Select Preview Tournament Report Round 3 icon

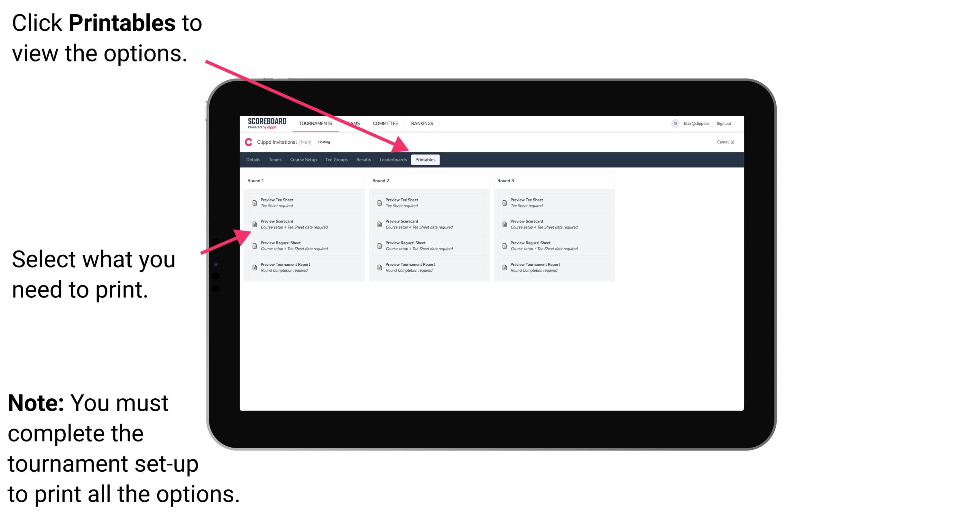[x=505, y=268]
